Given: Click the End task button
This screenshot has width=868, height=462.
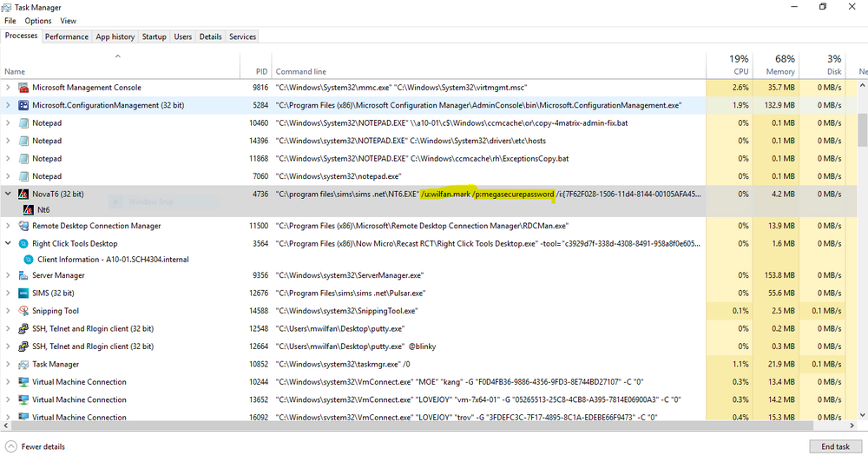Looking at the screenshot, I should (835, 446).
